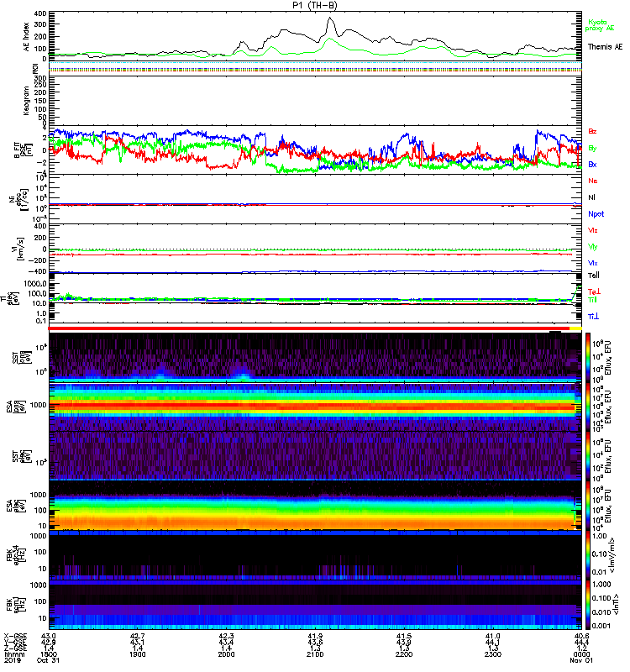Viewport: 630px width, 672px height.
Task: Click the FBK scm1 [Hz] axis label
Action: tap(16, 603)
